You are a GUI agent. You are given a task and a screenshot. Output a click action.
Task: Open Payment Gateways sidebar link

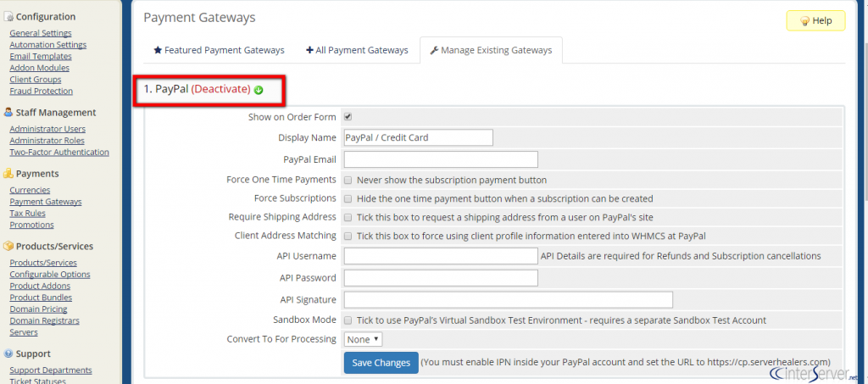[x=46, y=202]
